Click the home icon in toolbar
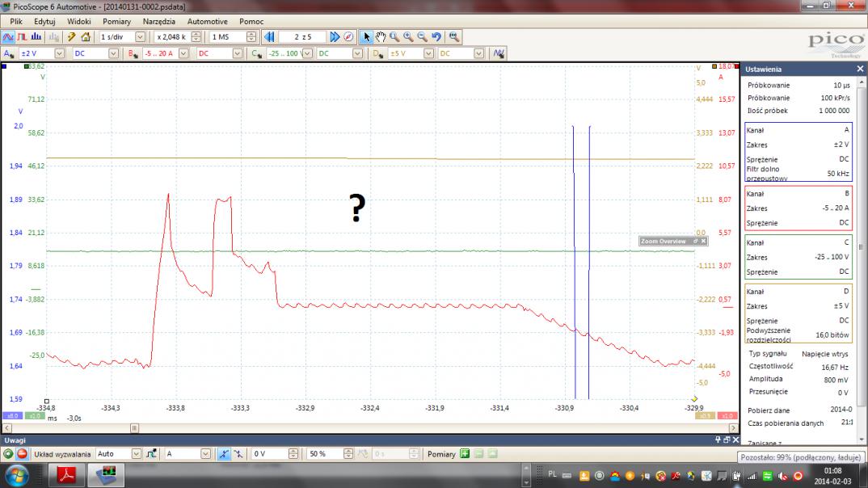The image size is (868, 488). 86,37
